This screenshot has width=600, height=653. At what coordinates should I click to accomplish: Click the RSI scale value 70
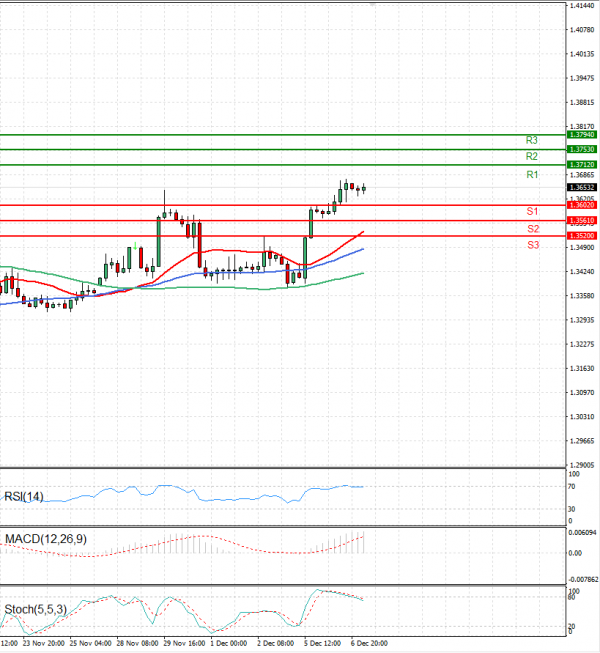point(572,486)
